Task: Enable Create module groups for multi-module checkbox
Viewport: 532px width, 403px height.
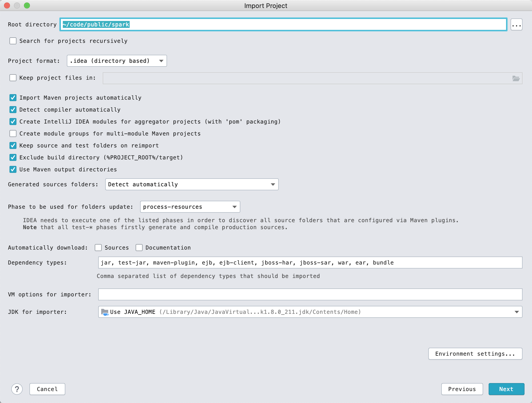Action: pyautogui.click(x=13, y=133)
